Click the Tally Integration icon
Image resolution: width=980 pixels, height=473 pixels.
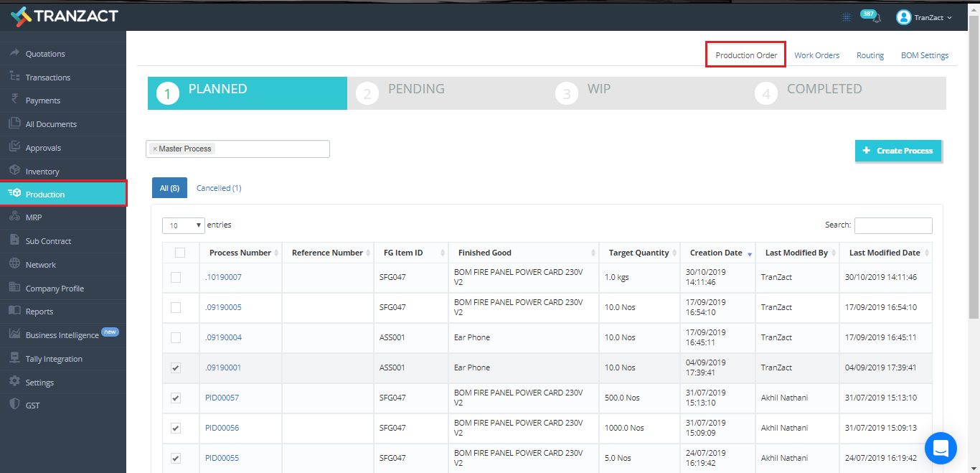pyautogui.click(x=14, y=358)
